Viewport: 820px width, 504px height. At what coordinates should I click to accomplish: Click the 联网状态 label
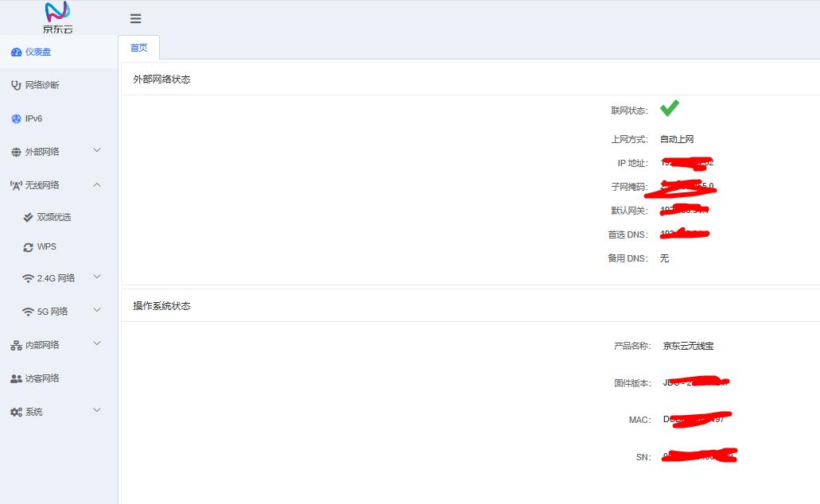tap(629, 110)
